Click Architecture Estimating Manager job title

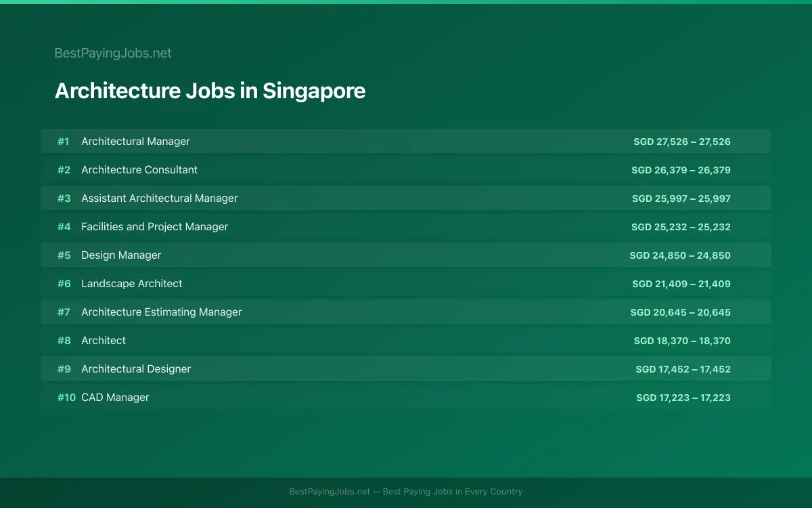[162, 312]
